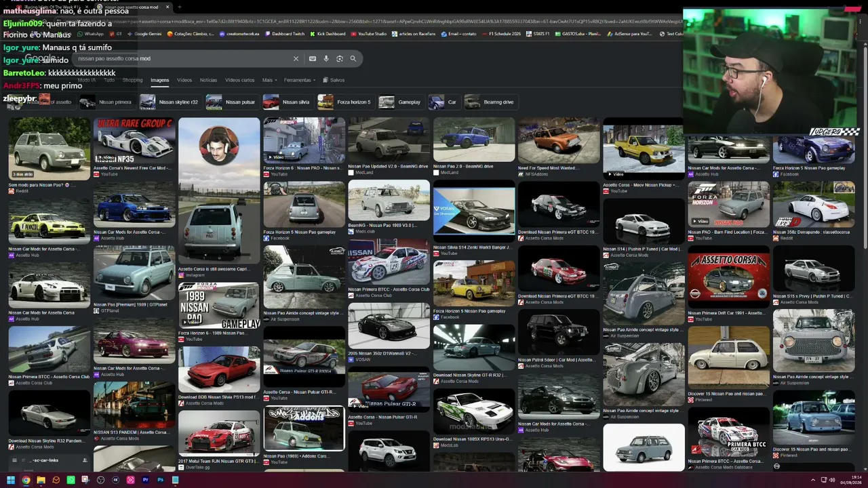This screenshot has width=868, height=488.
Task: Expand the Mais dropdown
Action: (x=269, y=80)
